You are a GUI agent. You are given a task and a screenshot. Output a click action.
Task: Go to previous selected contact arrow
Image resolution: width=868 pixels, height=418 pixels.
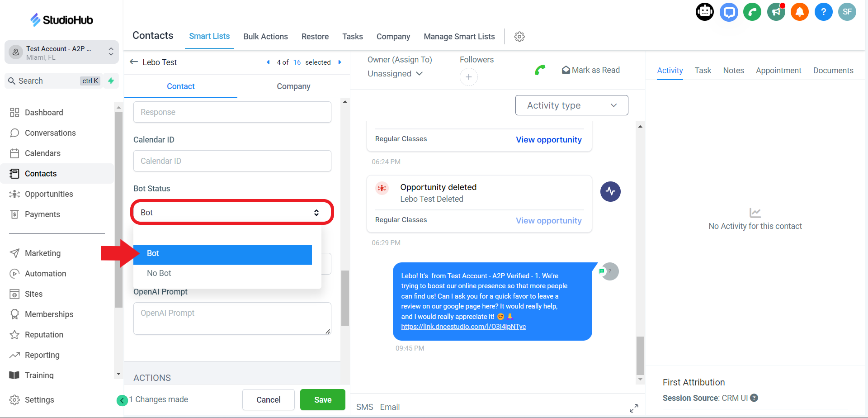[x=268, y=62]
